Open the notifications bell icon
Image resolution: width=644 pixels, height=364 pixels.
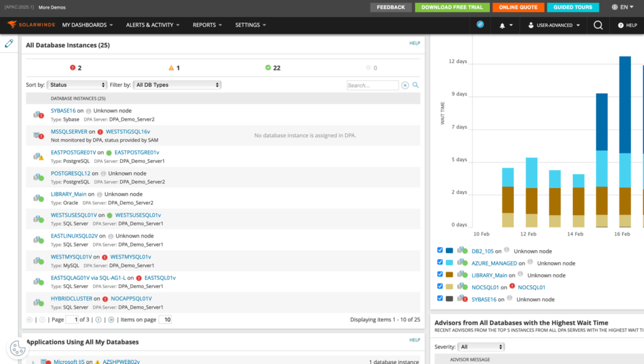click(502, 25)
